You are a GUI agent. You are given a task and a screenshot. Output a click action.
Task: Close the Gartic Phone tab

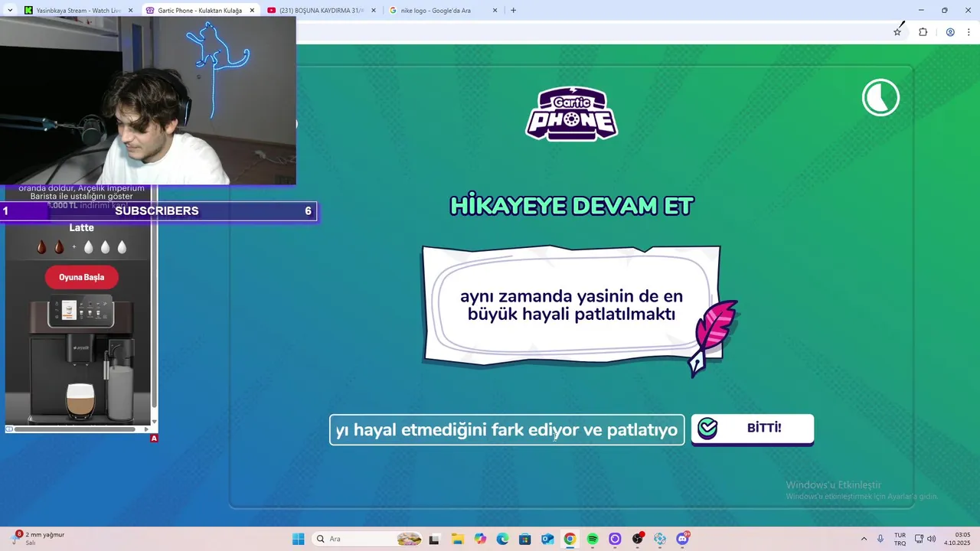[x=252, y=11]
